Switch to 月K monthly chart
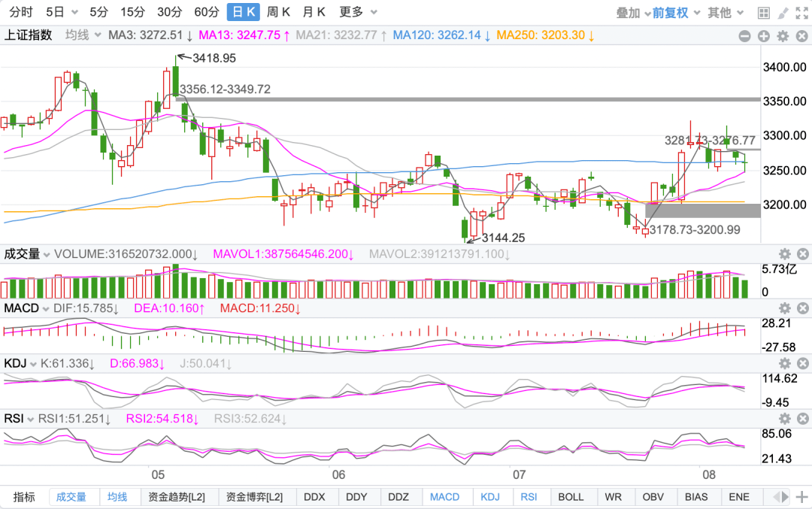This screenshot has width=812, height=509. 314,12
